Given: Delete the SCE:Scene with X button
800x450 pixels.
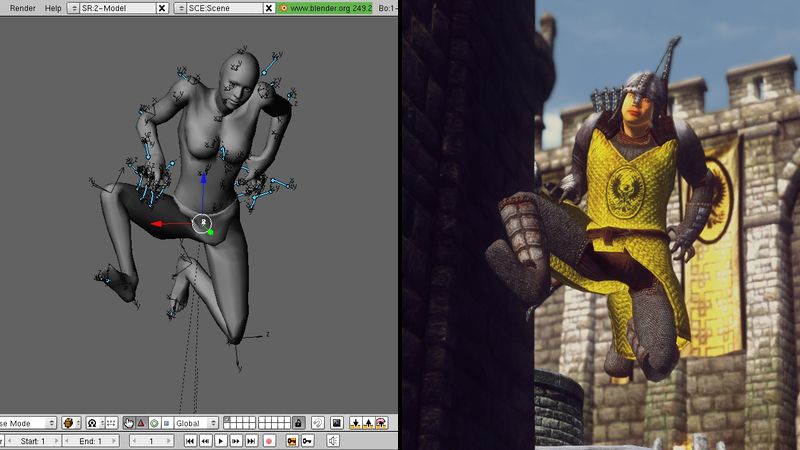Looking at the screenshot, I should [269, 8].
